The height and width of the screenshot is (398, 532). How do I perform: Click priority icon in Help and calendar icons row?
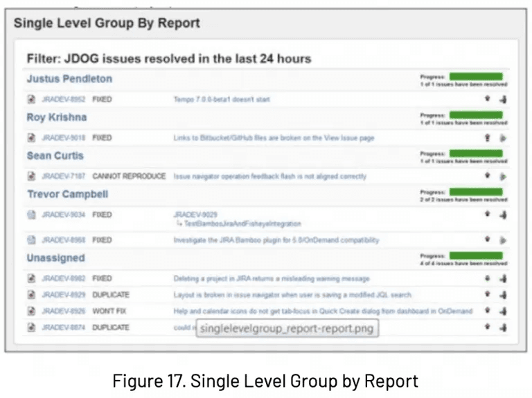[487, 310]
